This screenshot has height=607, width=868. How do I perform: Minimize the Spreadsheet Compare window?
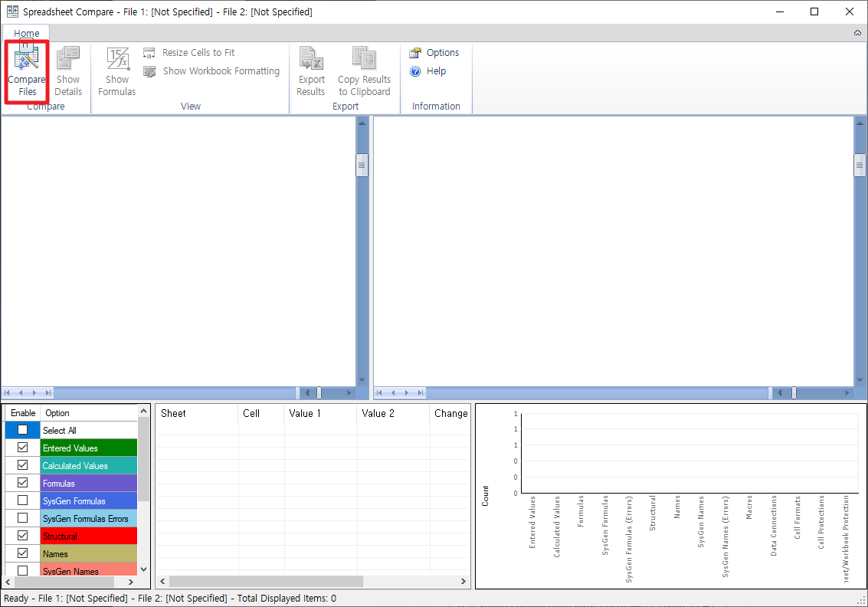tap(780, 11)
